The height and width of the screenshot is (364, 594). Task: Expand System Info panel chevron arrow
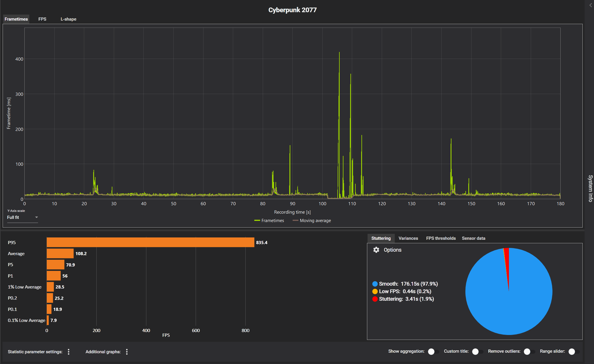click(591, 5)
